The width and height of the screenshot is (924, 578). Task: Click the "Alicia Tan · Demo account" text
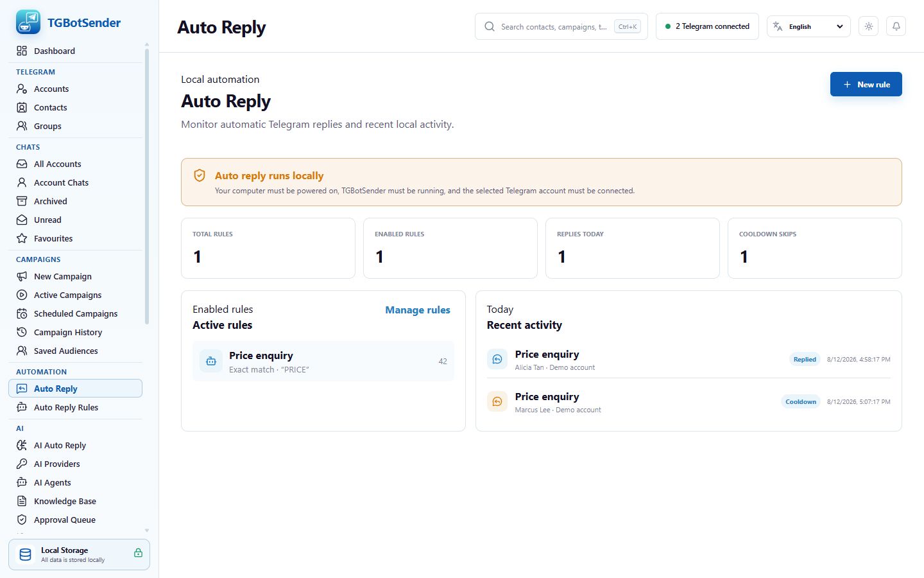[x=554, y=367]
